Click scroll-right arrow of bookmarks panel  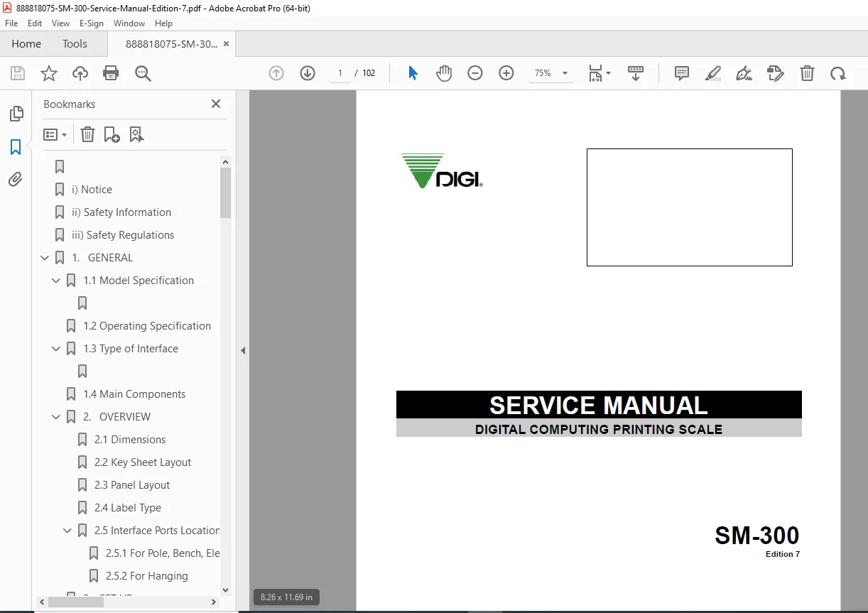(214, 602)
